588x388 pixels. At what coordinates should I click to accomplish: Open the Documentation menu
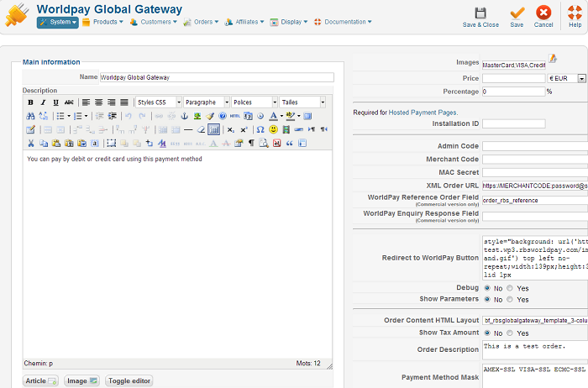(343, 22)
